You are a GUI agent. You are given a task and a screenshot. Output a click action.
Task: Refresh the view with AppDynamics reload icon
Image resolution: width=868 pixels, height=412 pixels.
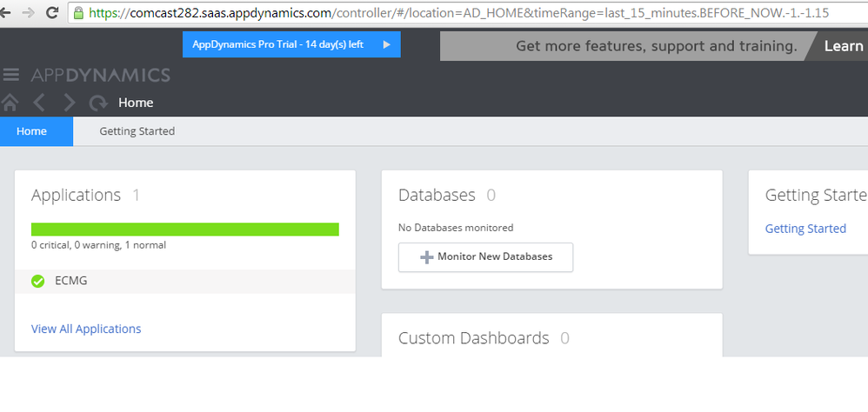pyautogui.click(x=97, y=103)
